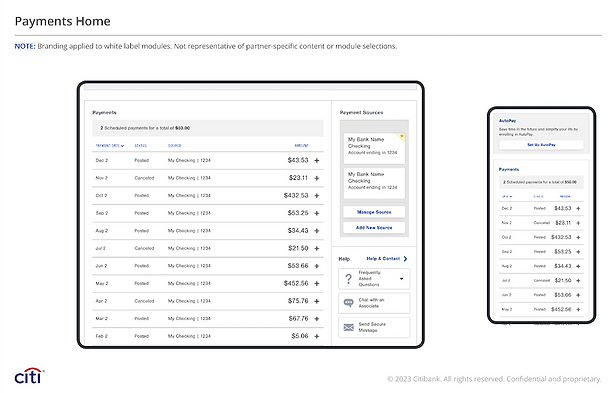Click the Posted status for Oct 2
616x393 pixels.
click(141, 195)
